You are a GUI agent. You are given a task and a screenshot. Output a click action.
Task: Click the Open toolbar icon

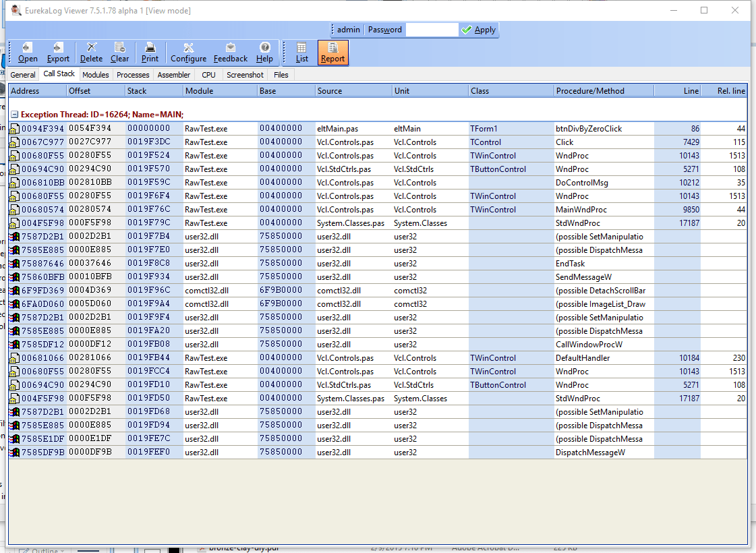[x=28, y=53]
